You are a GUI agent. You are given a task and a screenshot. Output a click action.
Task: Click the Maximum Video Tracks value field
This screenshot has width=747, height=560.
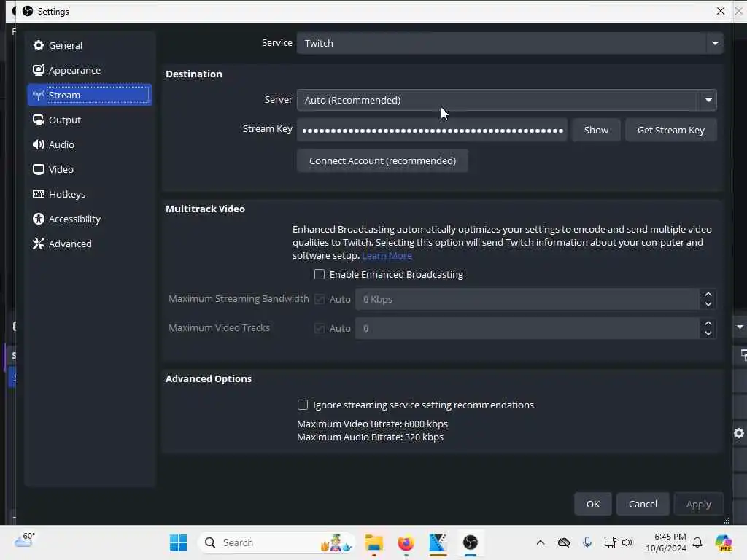[527, 328]
